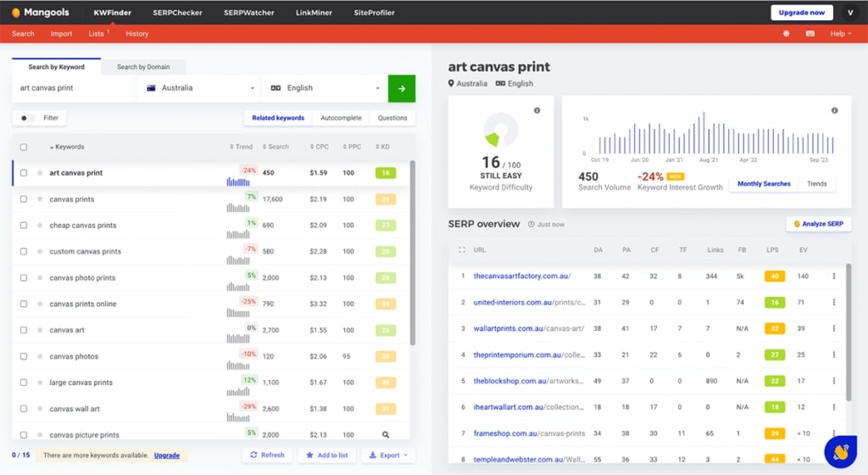Open the Export dropdown

coord(388,455)
